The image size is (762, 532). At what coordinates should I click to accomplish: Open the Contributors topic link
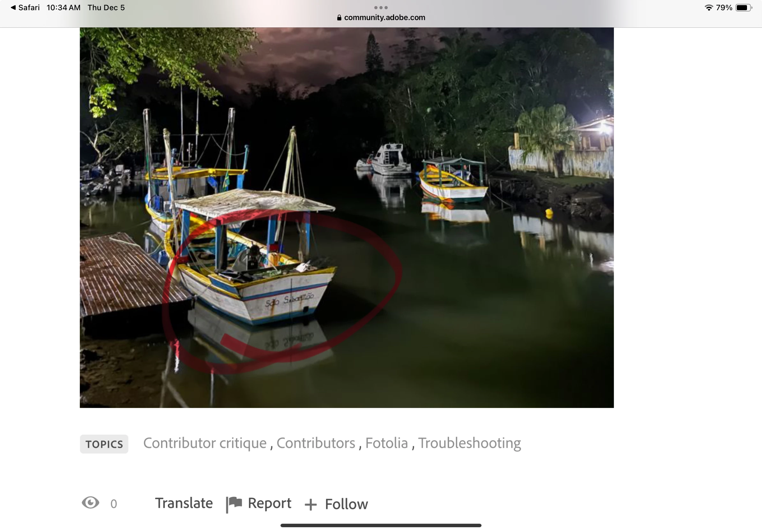[316, 443]
